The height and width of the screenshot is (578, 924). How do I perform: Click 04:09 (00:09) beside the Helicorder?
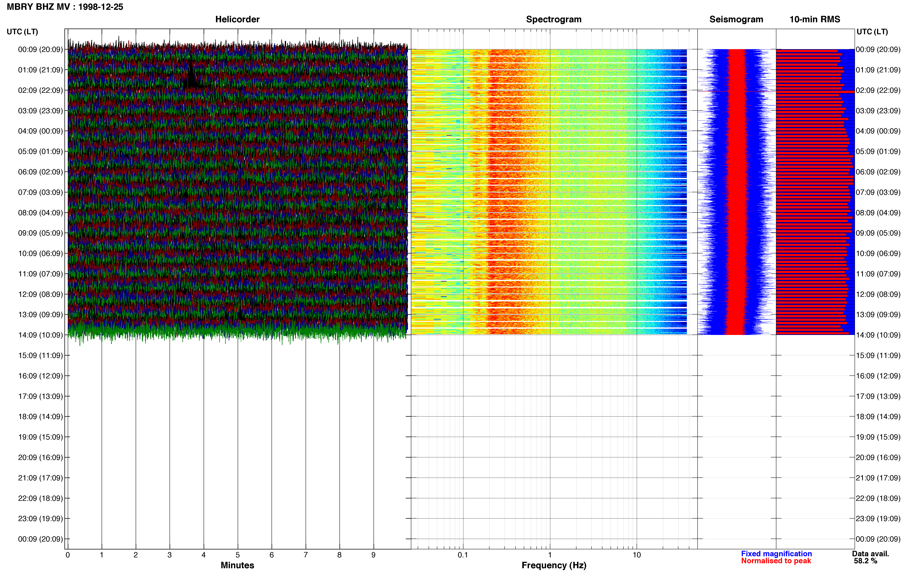[x=41, y=131]
